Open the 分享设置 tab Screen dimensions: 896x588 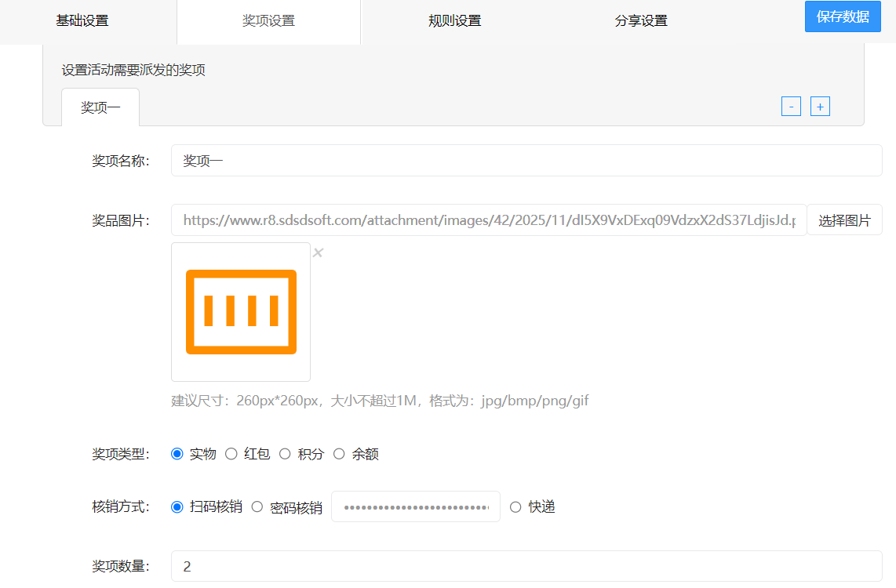(640, 21)
